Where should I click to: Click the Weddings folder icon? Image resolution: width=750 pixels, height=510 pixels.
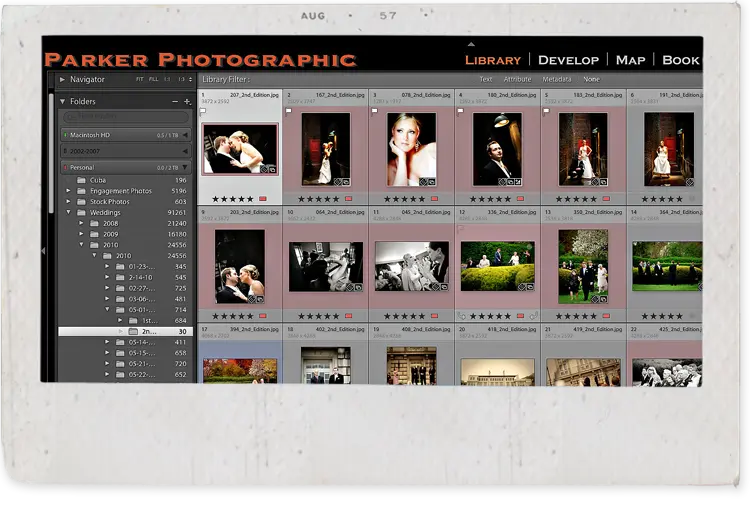click(81, 212)
